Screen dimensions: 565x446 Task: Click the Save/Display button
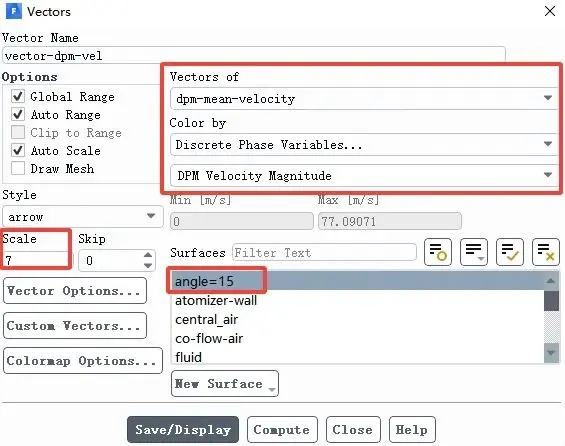point(183,429)
